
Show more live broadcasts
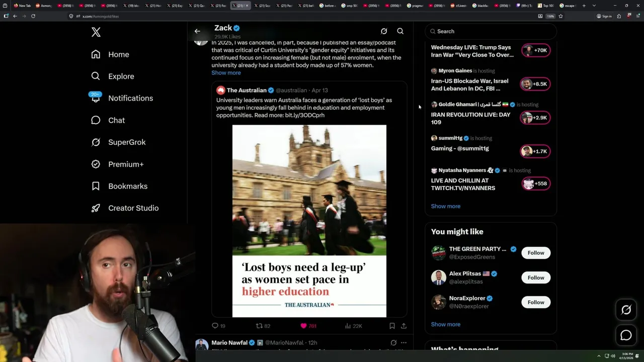tap(446, 206)
